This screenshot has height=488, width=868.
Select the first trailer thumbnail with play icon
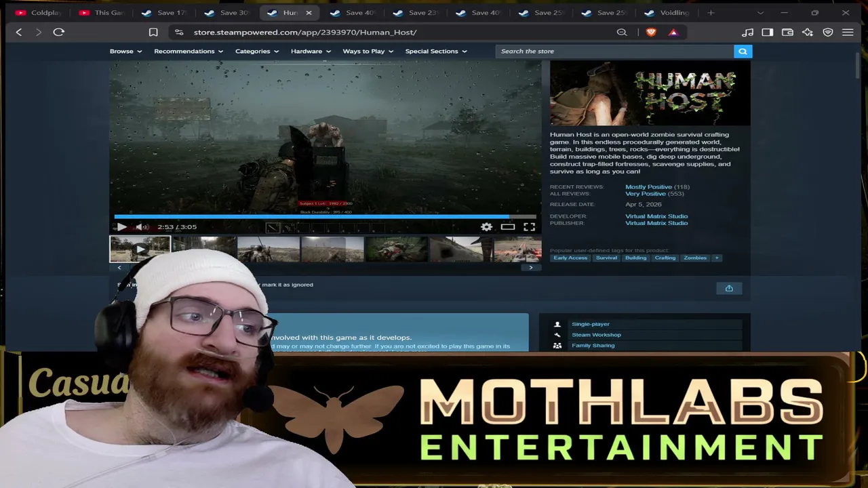point(140,249)
